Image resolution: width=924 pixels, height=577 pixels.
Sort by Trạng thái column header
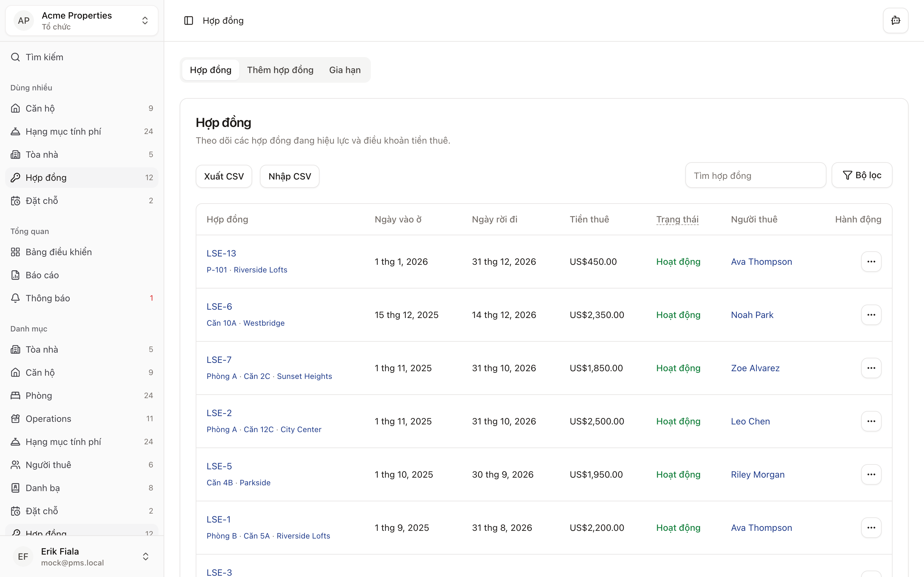[677, 220]
